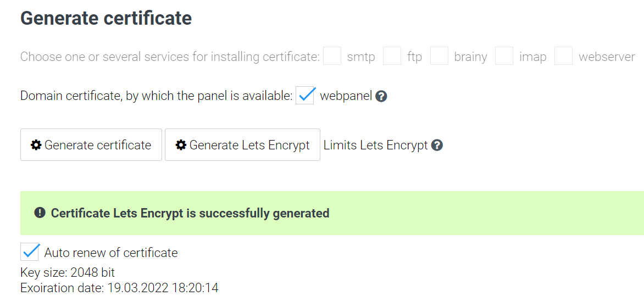Check the brainy service checkbox

tap(439, 56)
